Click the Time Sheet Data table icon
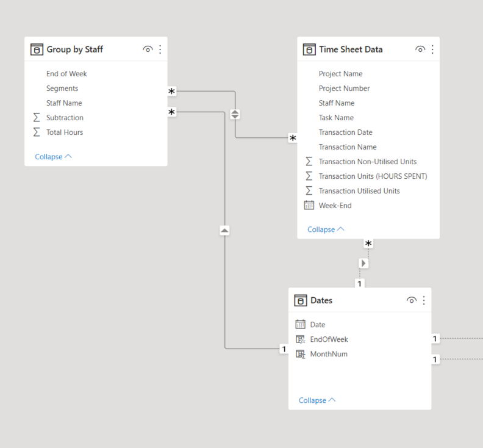Viewport: 483px width, 448px height. coord(309,49)
